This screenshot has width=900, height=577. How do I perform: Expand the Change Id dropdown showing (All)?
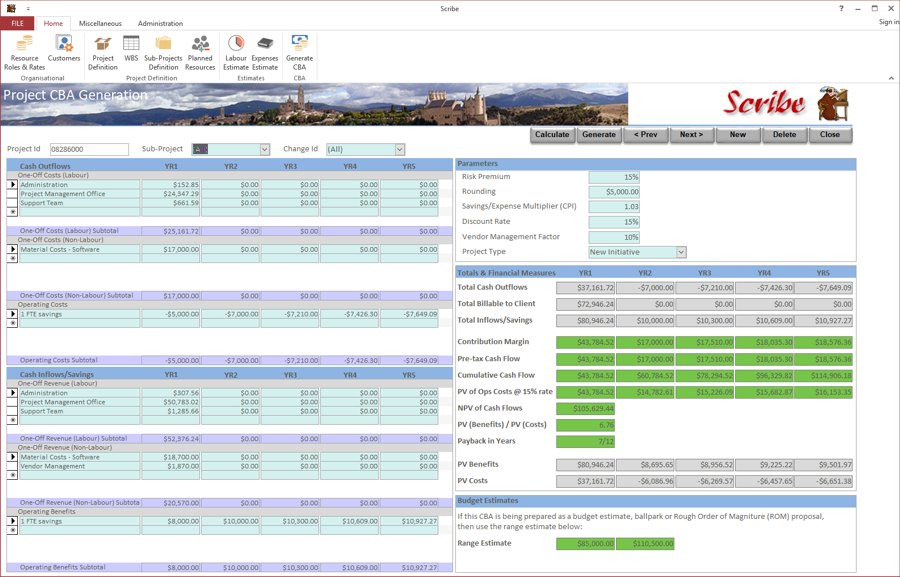point(399,149)
